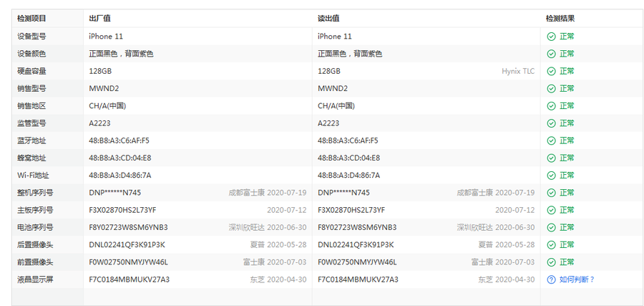Click the green check icon in 整机序列号 row

(x=551, y=193)
